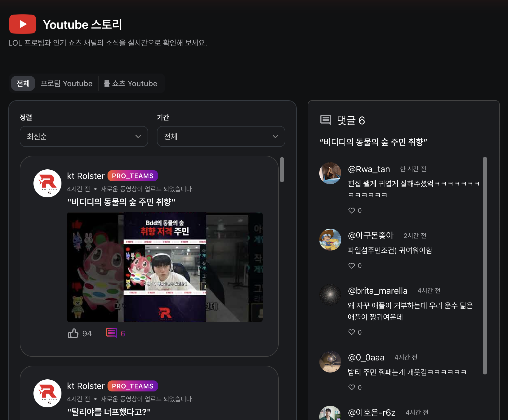Image resolution: width=508 pixels, height=420 pixels.
Task: Click the thumbs-up like icon showing 94
Action: point(73,333)
